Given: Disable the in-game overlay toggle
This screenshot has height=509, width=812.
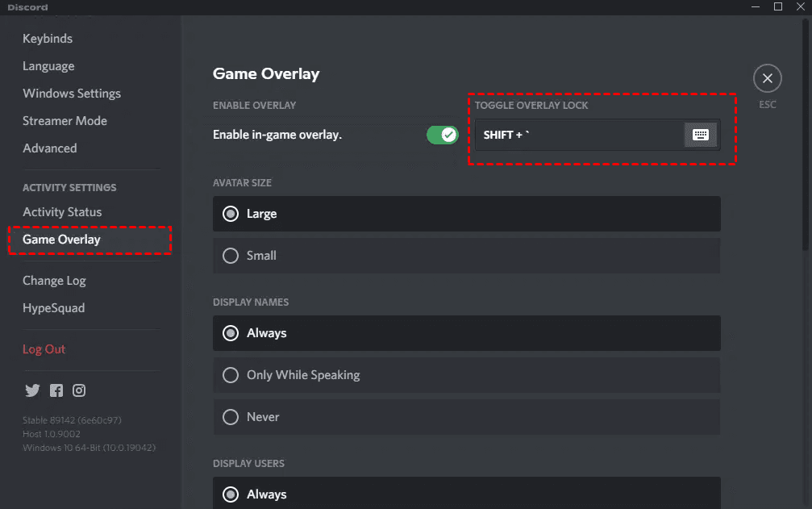Looking at the screenshot, I should point(442,135).
